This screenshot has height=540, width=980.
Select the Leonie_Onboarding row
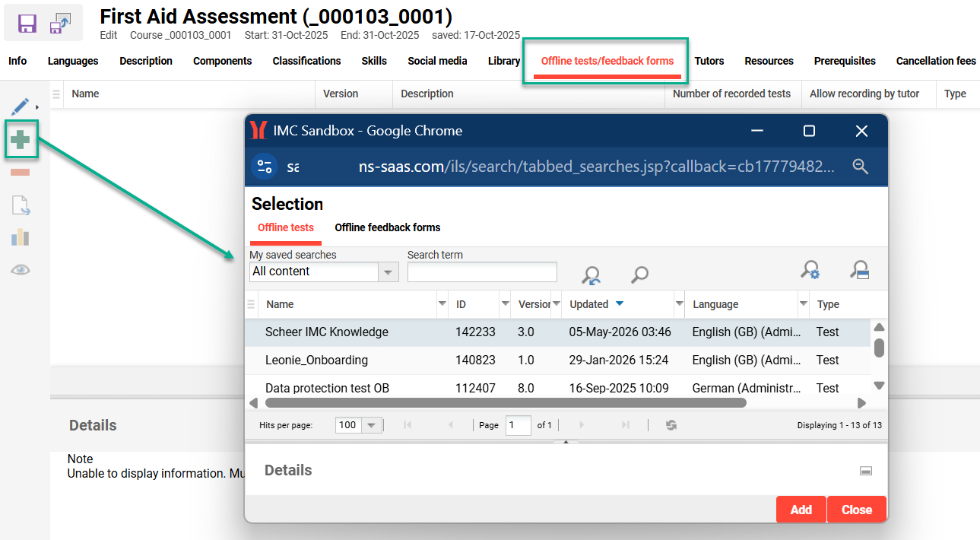(557, 361)
